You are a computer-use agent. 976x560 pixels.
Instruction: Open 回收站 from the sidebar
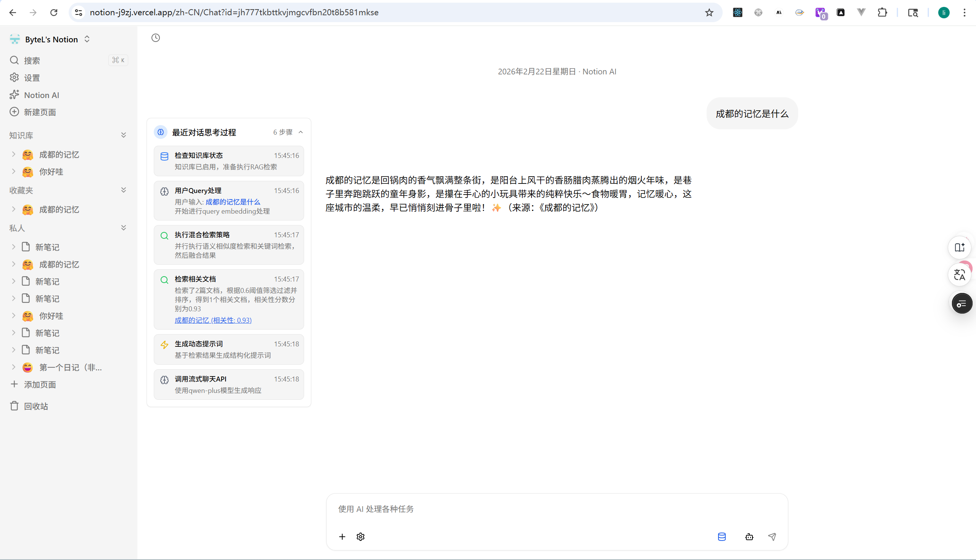pyautogui.click(x=36, y=406)
